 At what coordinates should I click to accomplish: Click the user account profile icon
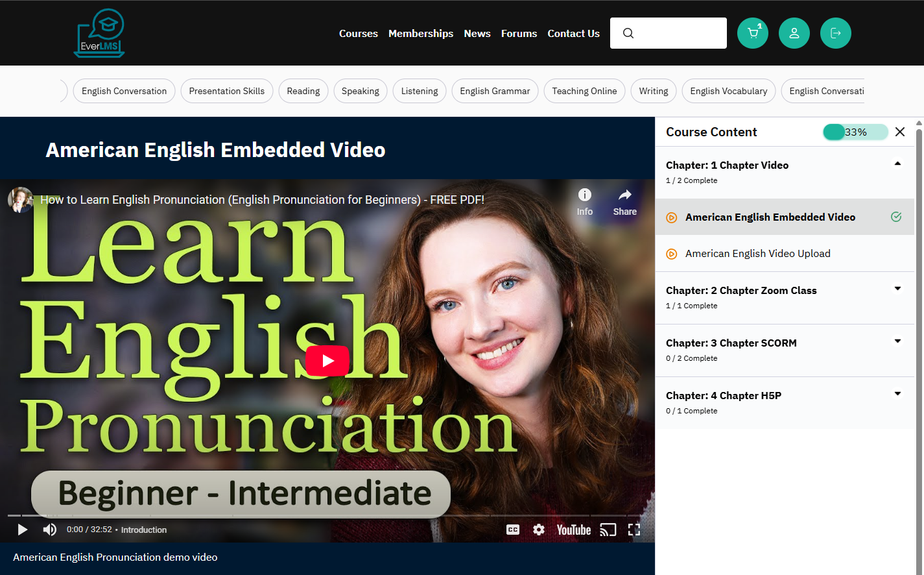(x=794, y=33)
